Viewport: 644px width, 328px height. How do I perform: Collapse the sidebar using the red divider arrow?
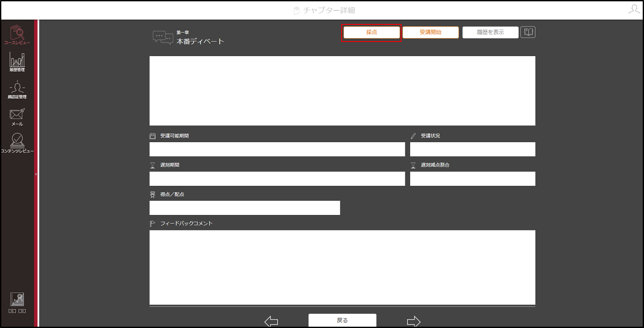36,174
